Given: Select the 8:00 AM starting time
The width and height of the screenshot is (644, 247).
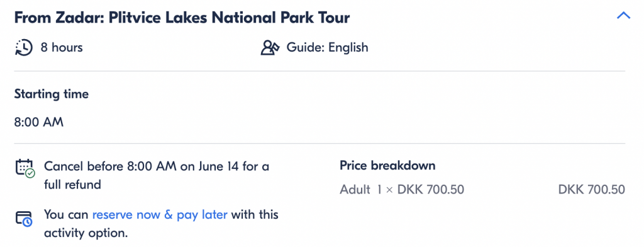Looking at the screenshot, I should click(x=39, y=122).
